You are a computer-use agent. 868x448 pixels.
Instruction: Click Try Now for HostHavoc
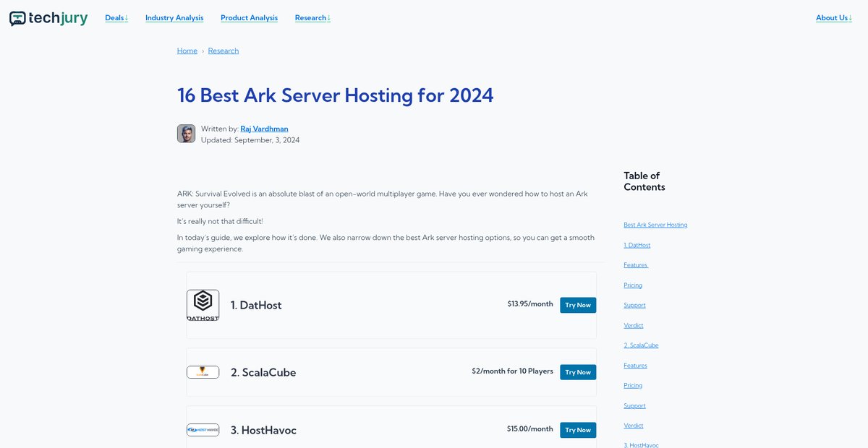578,430
